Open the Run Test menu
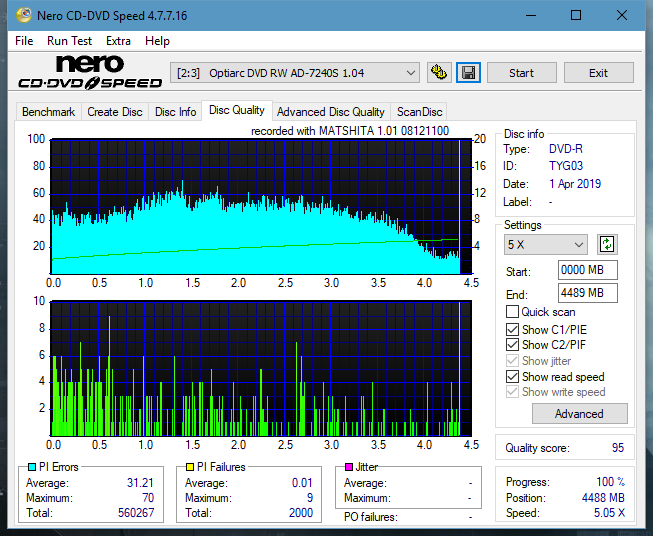Viewport: 653px width, 536px height. tap(69, 41)
